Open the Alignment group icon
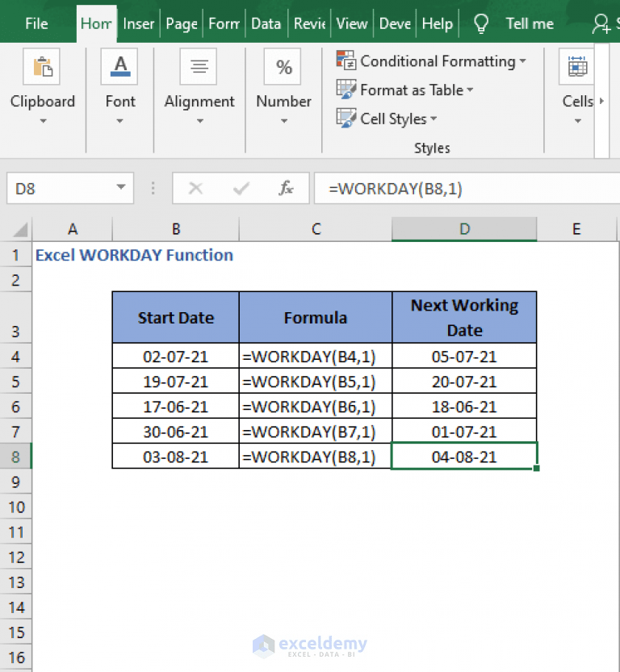The image size is (620, 672). 199,66
